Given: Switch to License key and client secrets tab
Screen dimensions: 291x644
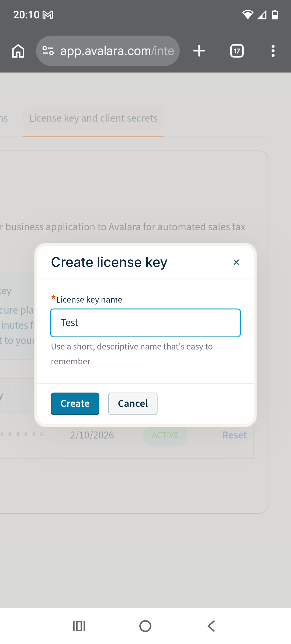Looking at the screenshot, I should [x=93, y=118].
